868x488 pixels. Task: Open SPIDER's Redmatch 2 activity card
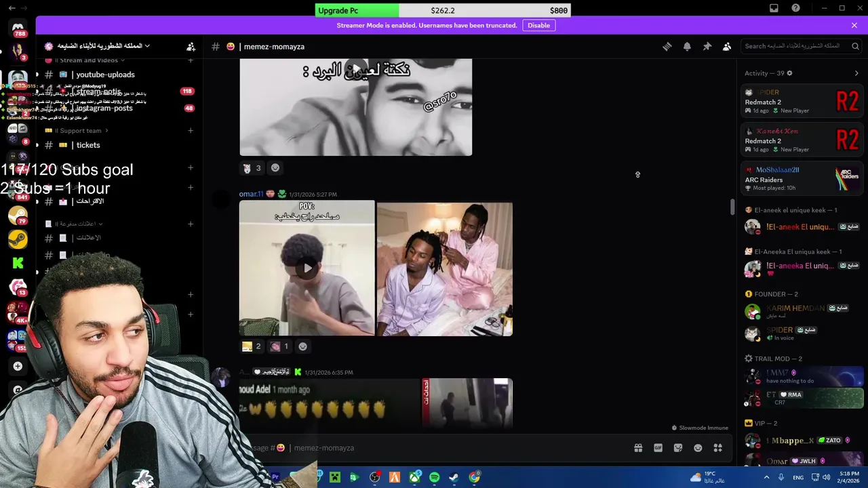(802, 102)
